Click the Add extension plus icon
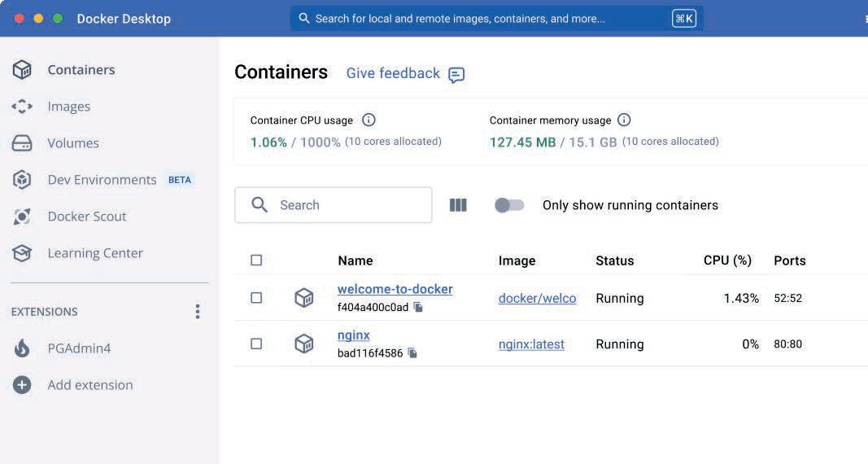Image resolution: width=868 pixels, height=464 pixels. tap(22, 385)
